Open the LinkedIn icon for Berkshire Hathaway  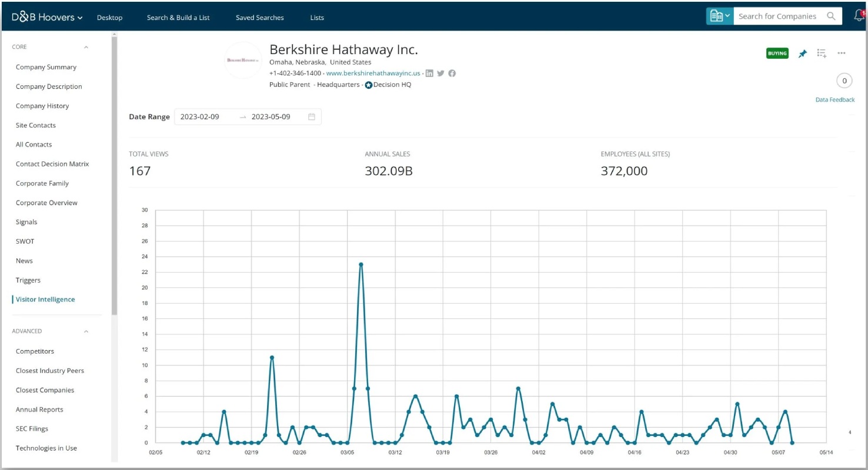pos(430,73)
